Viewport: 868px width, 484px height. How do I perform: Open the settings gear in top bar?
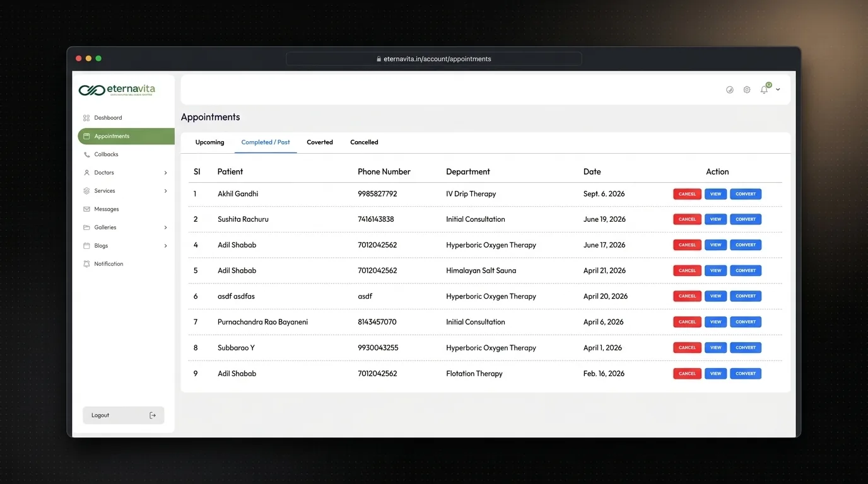pos(747,89)
